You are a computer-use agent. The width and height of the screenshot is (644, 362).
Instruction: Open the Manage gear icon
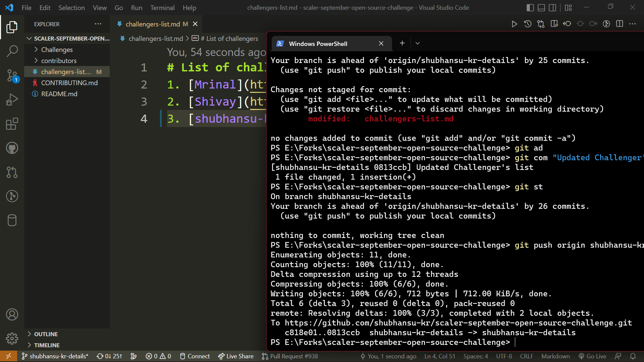(12, 339)
